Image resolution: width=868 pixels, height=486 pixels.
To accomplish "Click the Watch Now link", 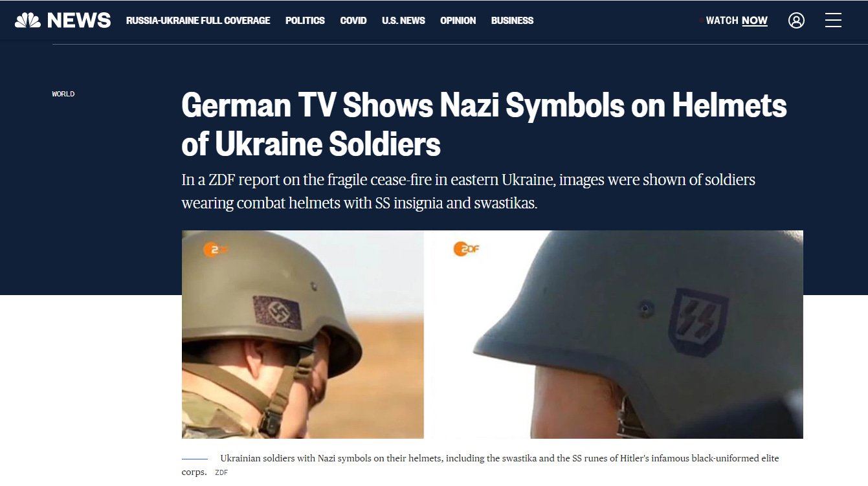I will click(x=737, y=21).
